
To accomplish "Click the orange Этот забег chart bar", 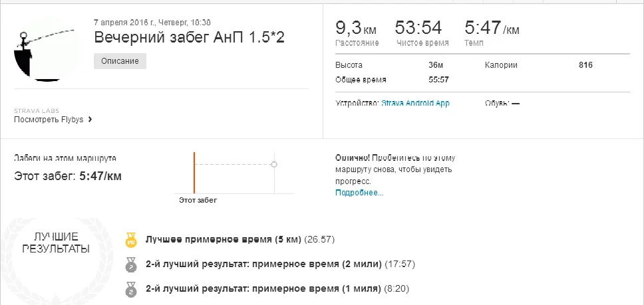I will (x=194, y=172).
